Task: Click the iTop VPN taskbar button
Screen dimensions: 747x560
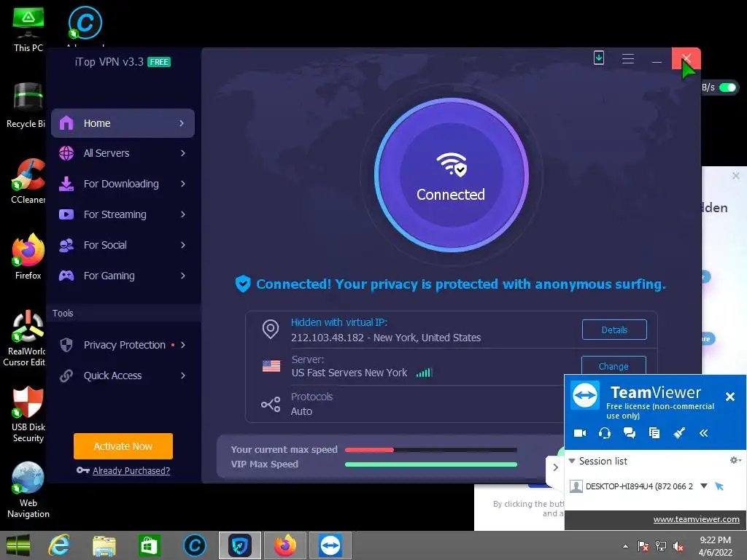Action: pos(240,545)
